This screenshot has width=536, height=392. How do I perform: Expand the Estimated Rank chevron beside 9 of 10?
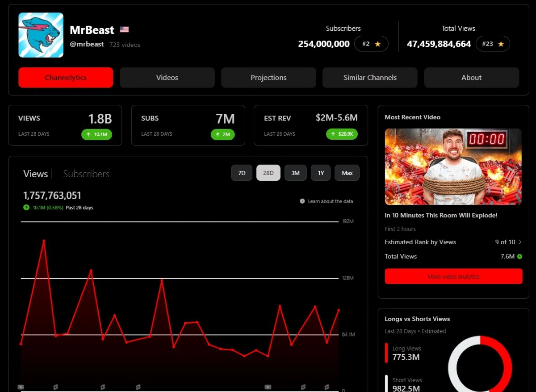[519, 242]
